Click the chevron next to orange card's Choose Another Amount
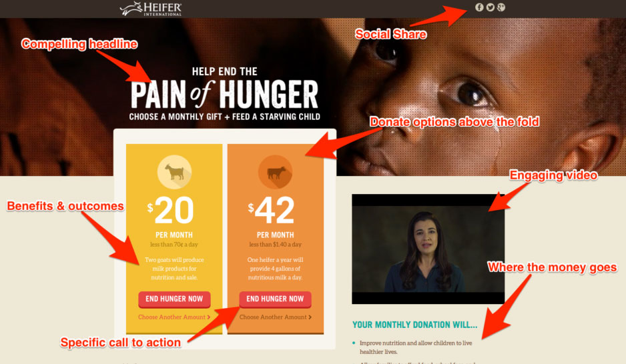 pos(310,317)
